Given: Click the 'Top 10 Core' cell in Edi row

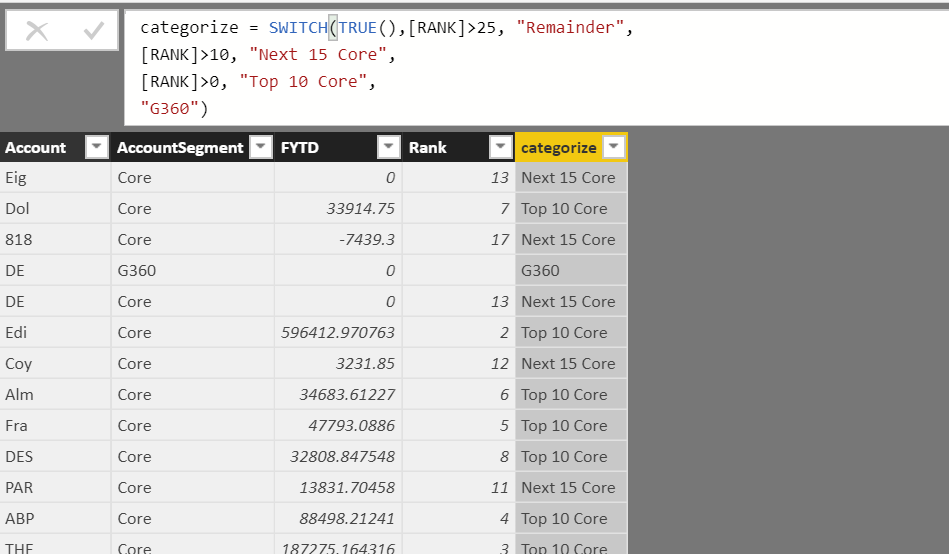Looking at the screenshot, I should 571,332.
